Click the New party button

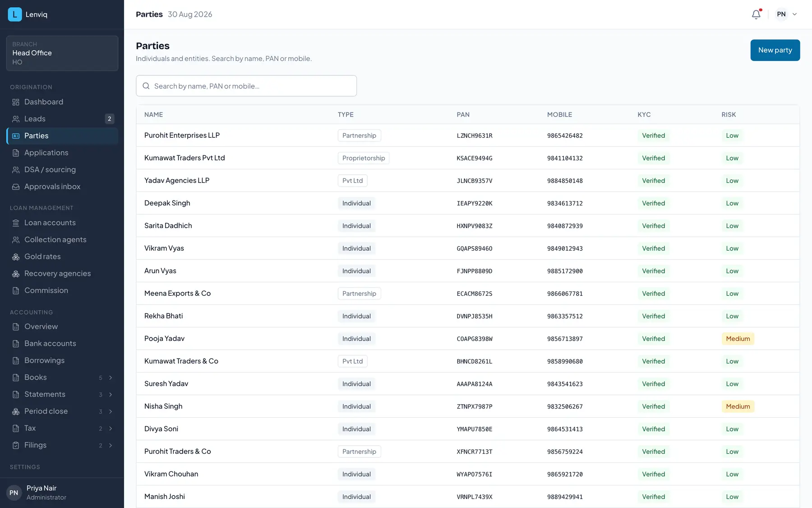pos(775,50)
